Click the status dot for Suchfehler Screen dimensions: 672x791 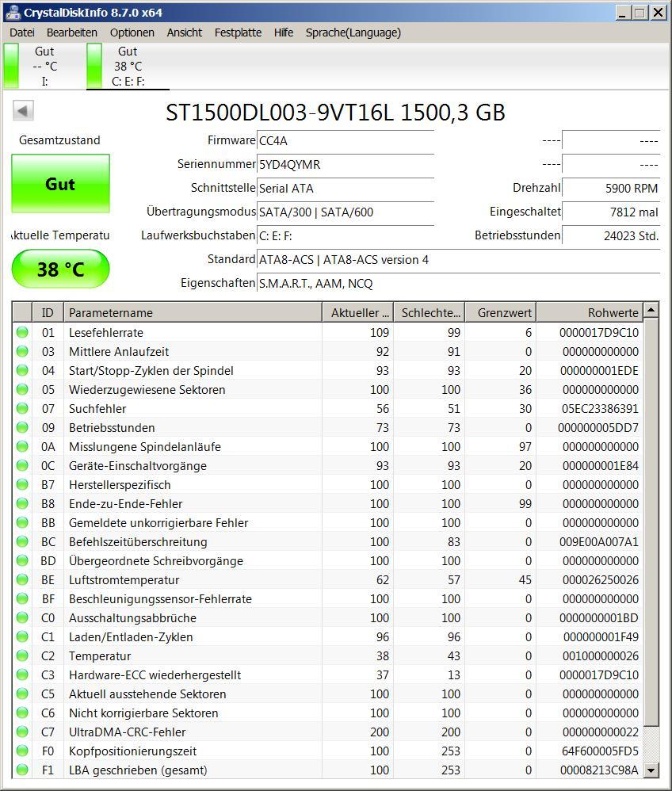[22, 409]
